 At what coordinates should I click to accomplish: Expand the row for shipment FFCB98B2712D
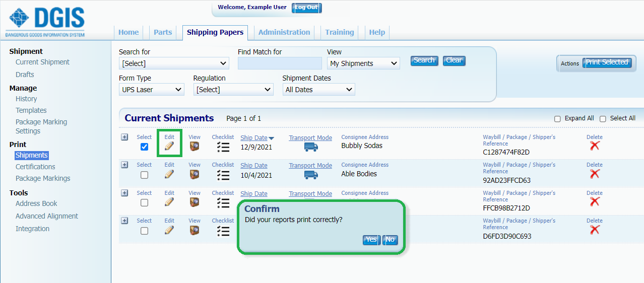click(x=124, y=193)
